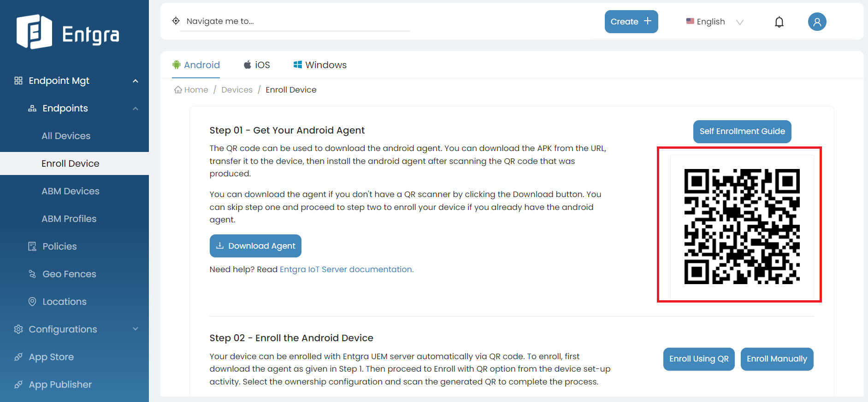The width and height of the screenshot is (868, 402).
Task: Click the Entgra logo
Action: tap(68, 31)
